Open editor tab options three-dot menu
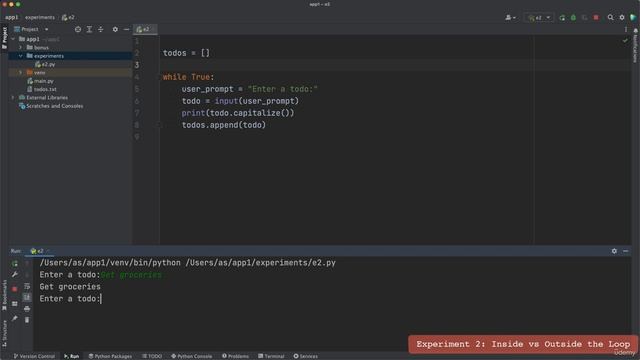This screenshot has height=360, width=640. tap(626, 29)
